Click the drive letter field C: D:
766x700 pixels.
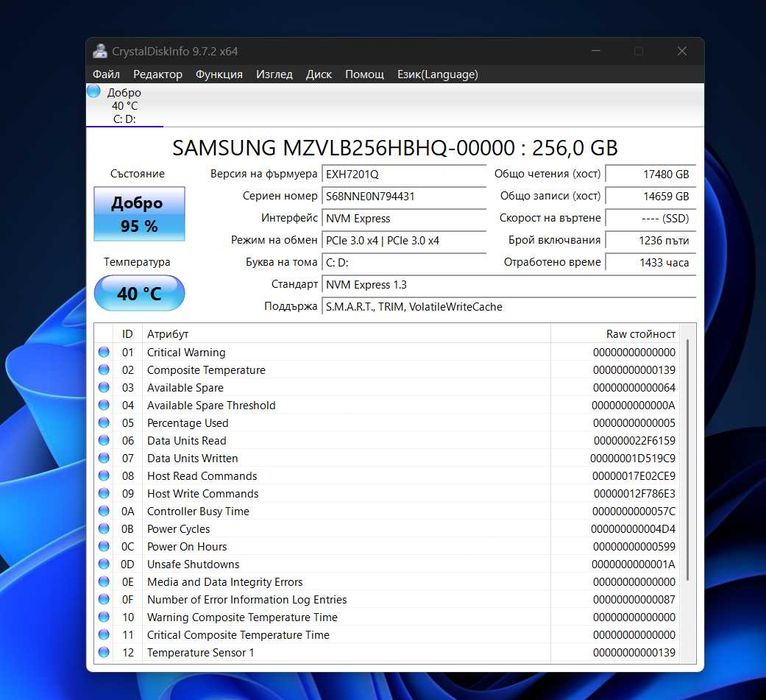point(404,262)
